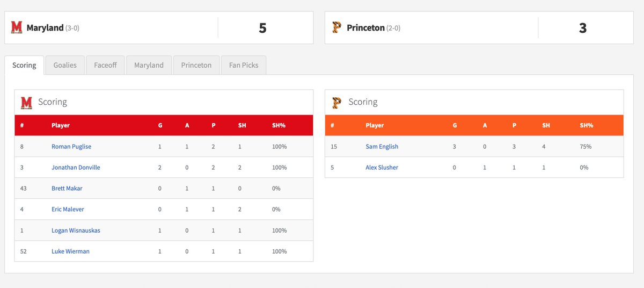Click Princeton's (2-0) record
The height and width of the screenshot is (288, 644).
pos(393,28)
